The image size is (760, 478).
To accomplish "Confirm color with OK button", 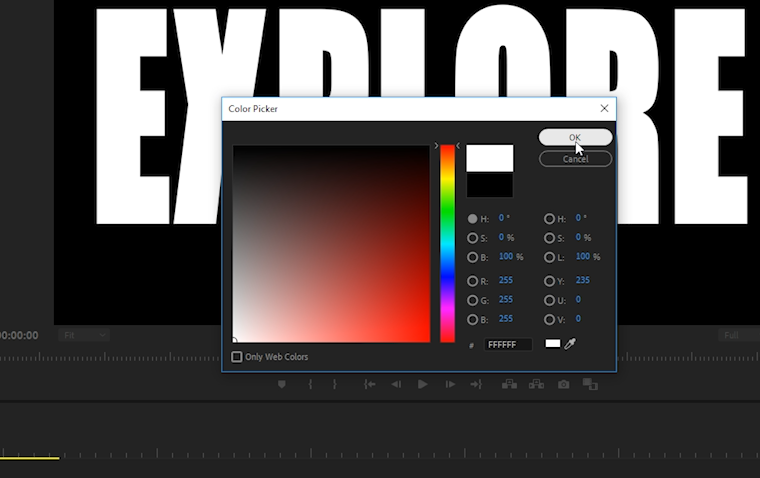I will coord(575,137).
